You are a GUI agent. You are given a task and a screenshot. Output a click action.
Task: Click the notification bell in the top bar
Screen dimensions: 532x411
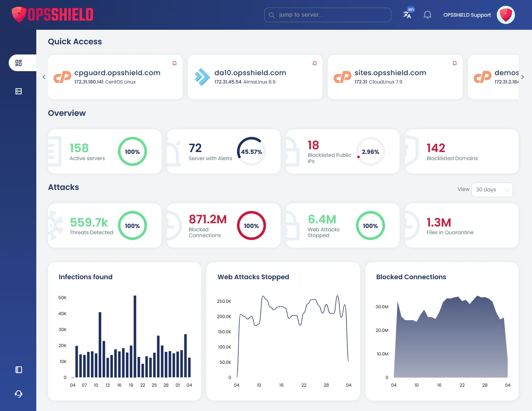click(x=427, y=15)
